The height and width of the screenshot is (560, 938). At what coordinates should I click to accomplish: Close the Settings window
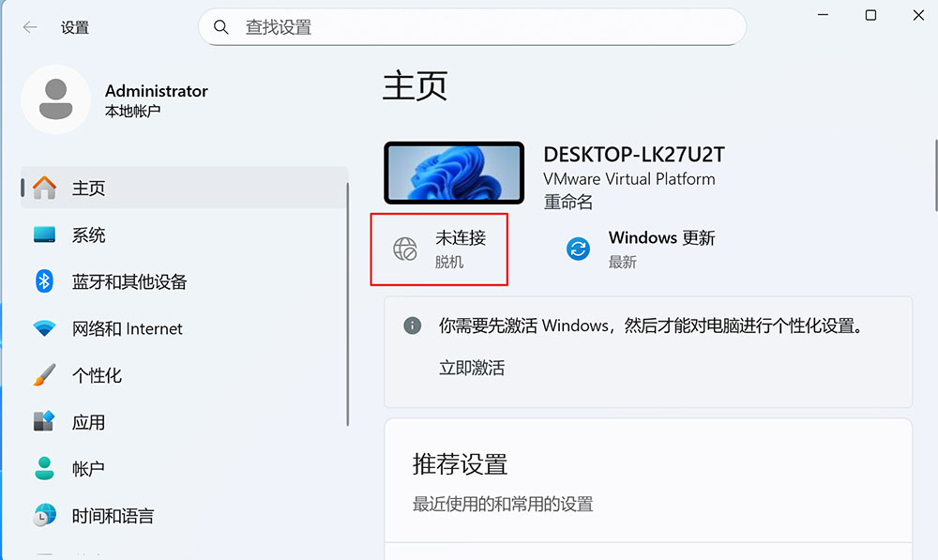tap(919, 15)
